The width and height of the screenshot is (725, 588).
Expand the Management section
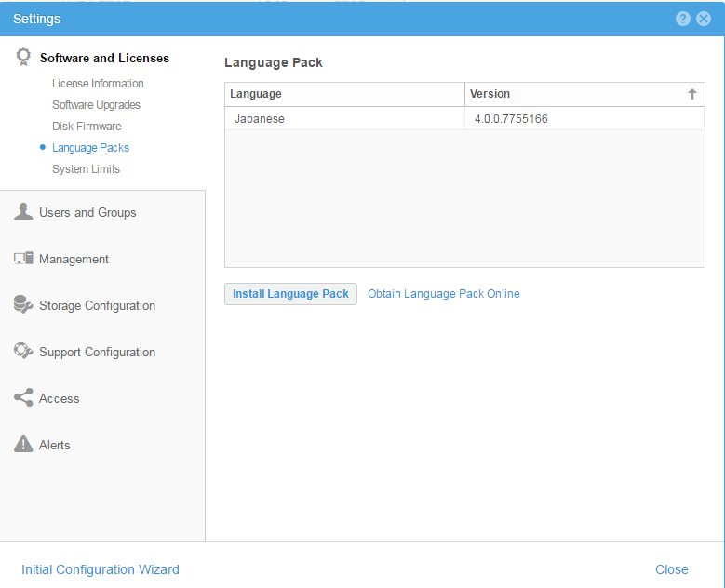click(74, 259)
